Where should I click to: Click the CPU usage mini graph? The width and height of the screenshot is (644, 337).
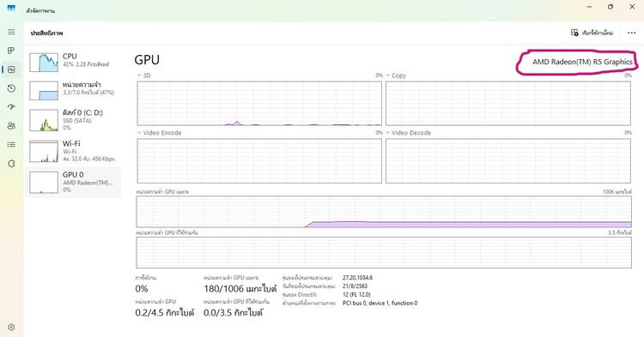click(44, 63)
